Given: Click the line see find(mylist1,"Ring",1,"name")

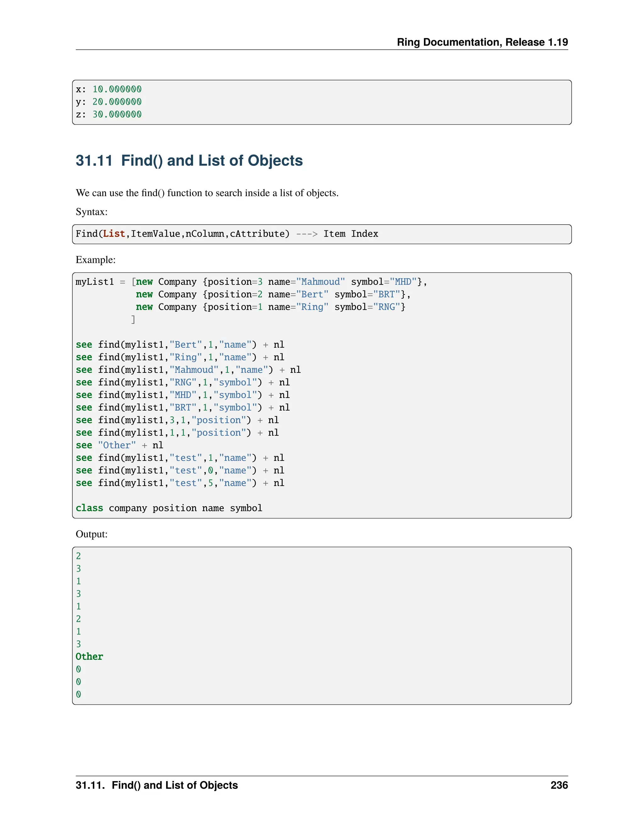Looking at the screenshot, I should pyautogui.click(x=180, y=357).
